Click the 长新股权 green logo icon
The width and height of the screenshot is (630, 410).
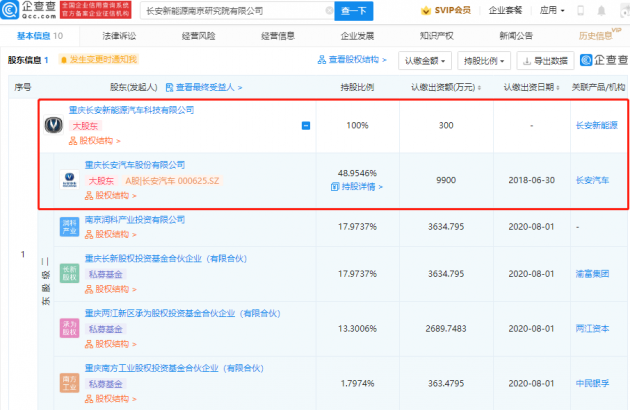70,273
